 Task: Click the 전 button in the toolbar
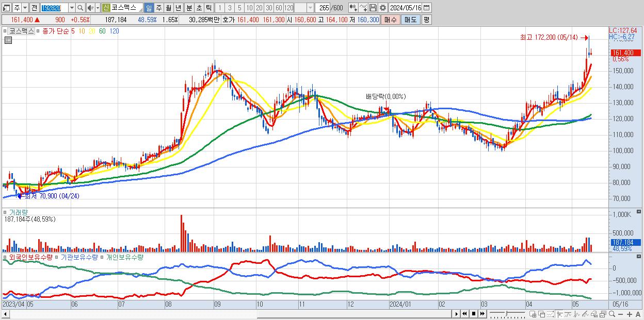tap(34, 8)
